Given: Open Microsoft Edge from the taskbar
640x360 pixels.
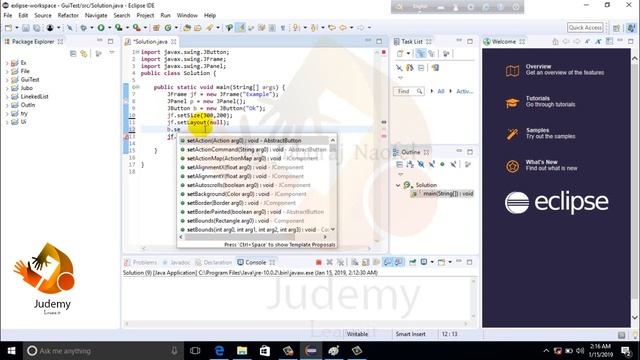Looking at the screenshot, I should click(x=219, y=351).
